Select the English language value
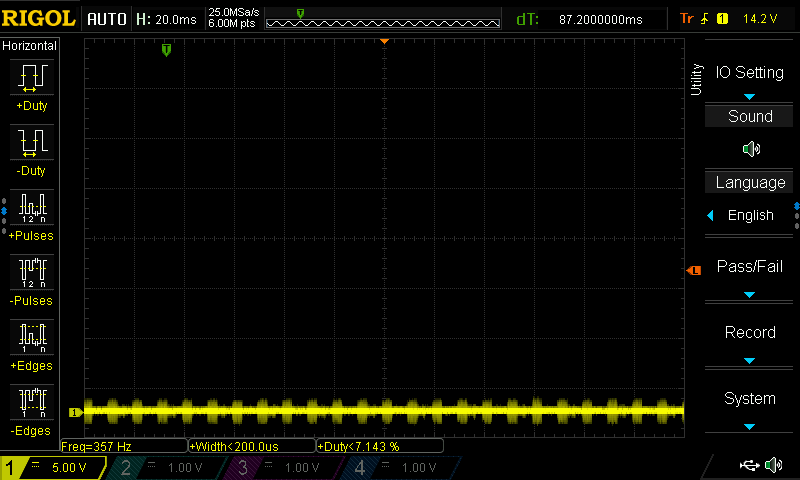 (x=751, y=215)
